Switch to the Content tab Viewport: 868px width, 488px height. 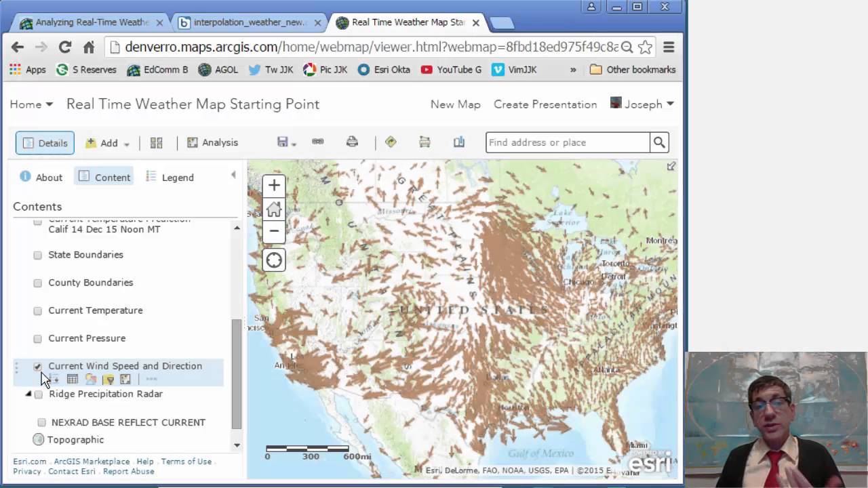point(104,177)
